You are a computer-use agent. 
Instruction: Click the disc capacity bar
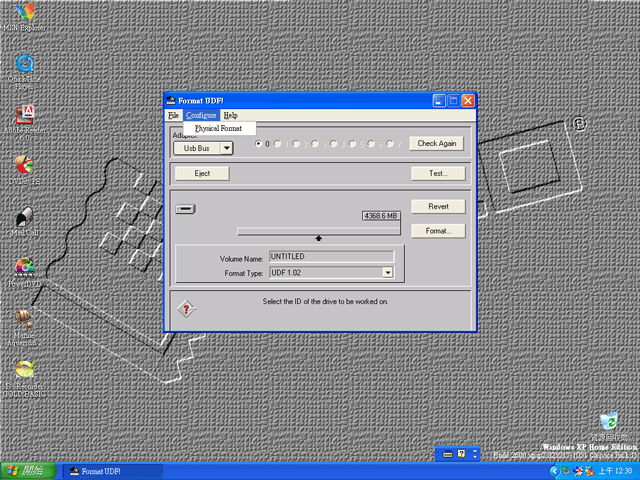pyautogui.click(x=318, y=231)
